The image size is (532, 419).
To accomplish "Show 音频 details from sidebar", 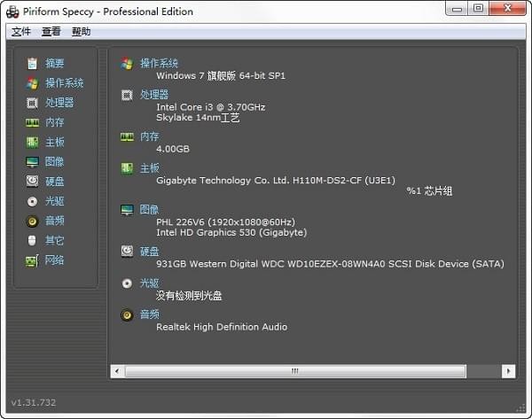I will click(x=55, y=221).
